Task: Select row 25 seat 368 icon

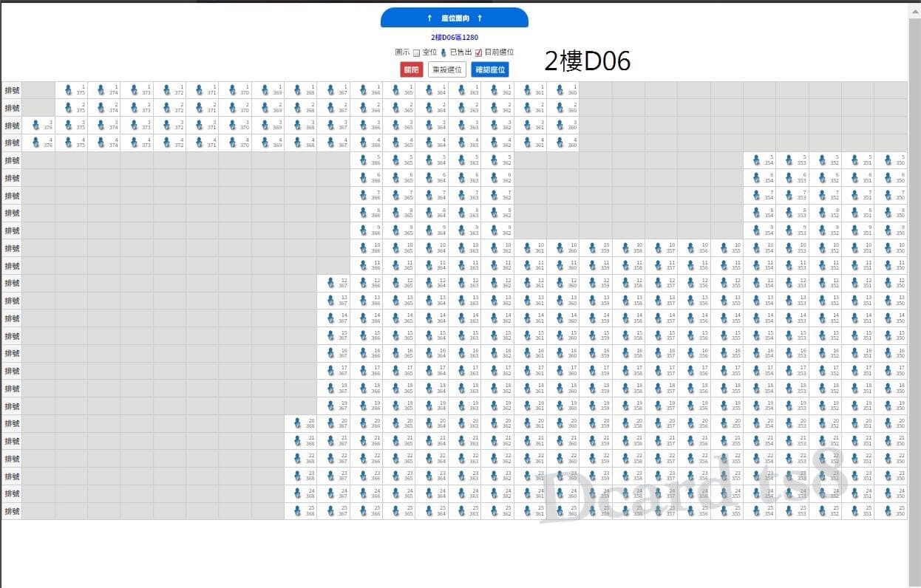Action: [x=301, y=511]
